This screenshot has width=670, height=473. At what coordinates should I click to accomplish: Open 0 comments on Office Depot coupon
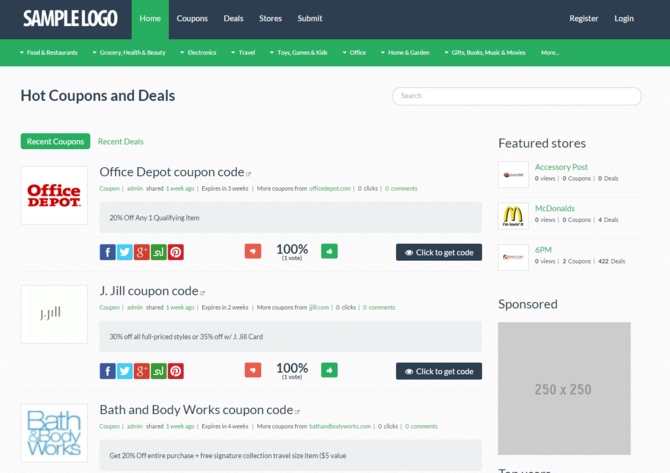[401, 188]
